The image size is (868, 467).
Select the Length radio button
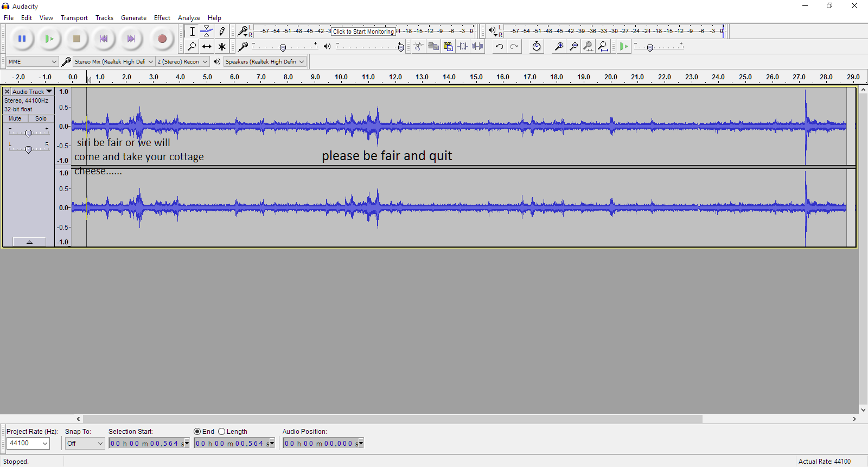(221, 432)
